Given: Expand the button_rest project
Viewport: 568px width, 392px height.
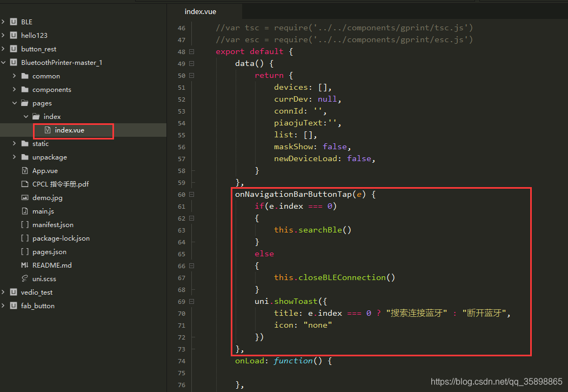Looking at the screenshot, I should coord(3,49).
